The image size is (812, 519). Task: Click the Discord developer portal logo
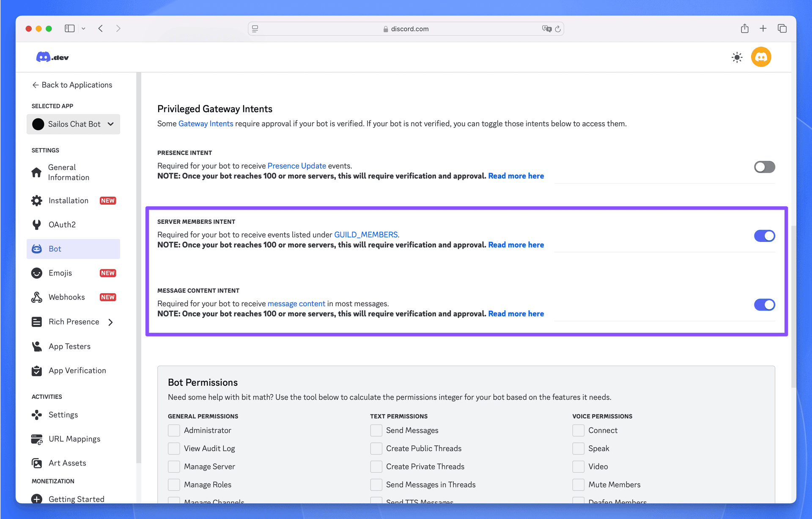point(52,57)
